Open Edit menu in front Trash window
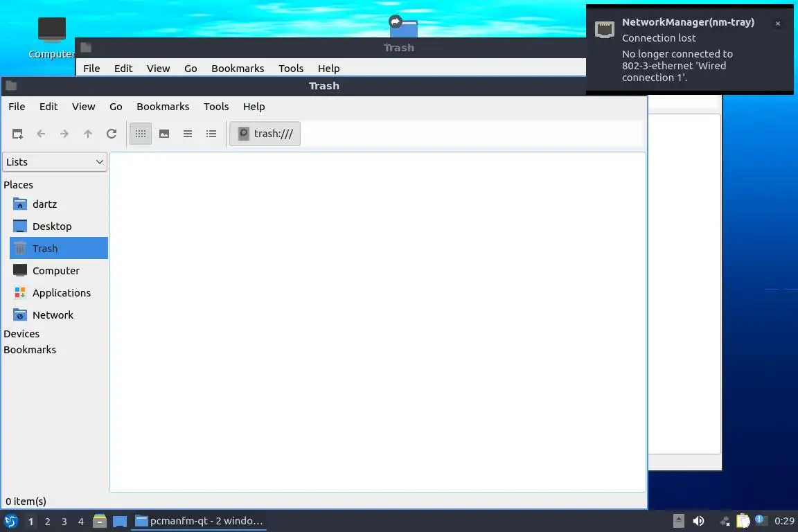The height and width of the screenshot is (532, 798). click(x=48, y=107)
